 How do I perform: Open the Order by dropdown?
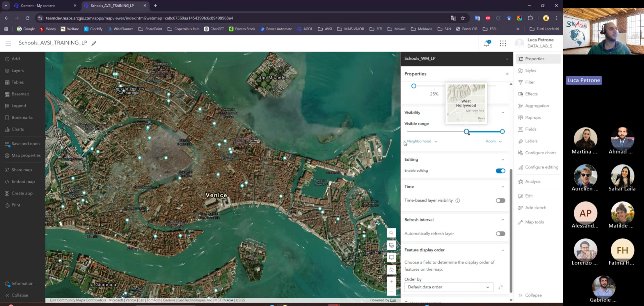click(x=449, y=287)
